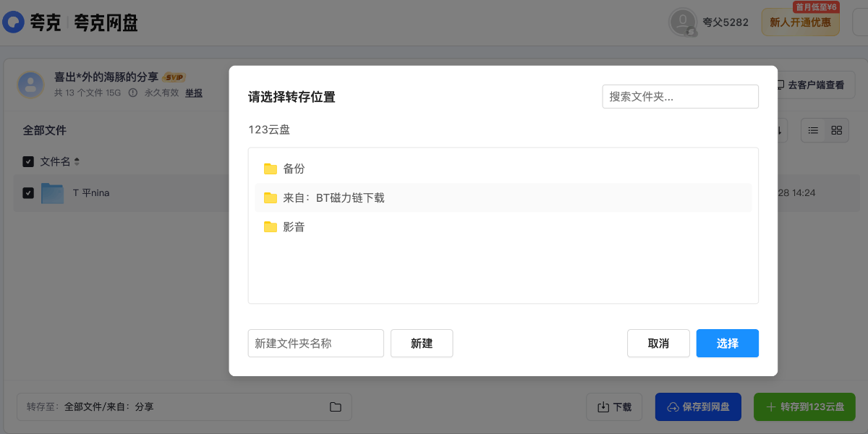The height and width of the screenshot is (434, 868).
Task: Click the SVIP badge on the share title
Action: click(x=174, y=76)
